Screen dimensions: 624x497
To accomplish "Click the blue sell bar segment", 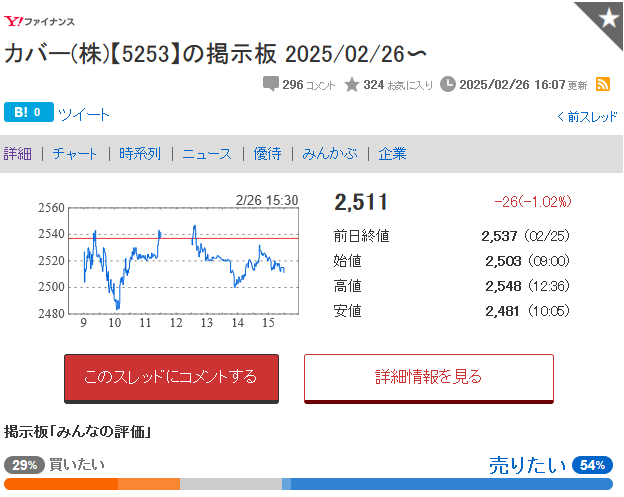I will click(452, 484).
